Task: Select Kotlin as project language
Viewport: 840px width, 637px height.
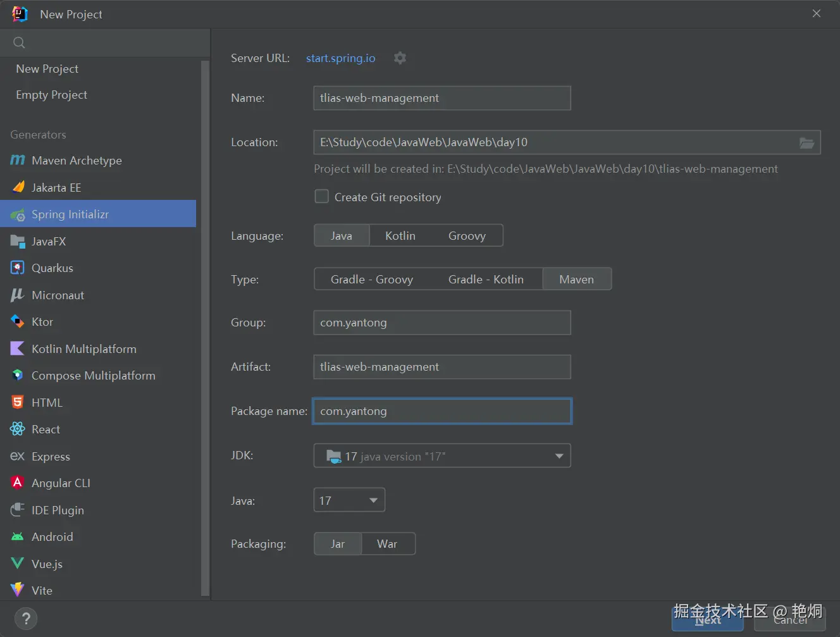Action: pos(400,236)
